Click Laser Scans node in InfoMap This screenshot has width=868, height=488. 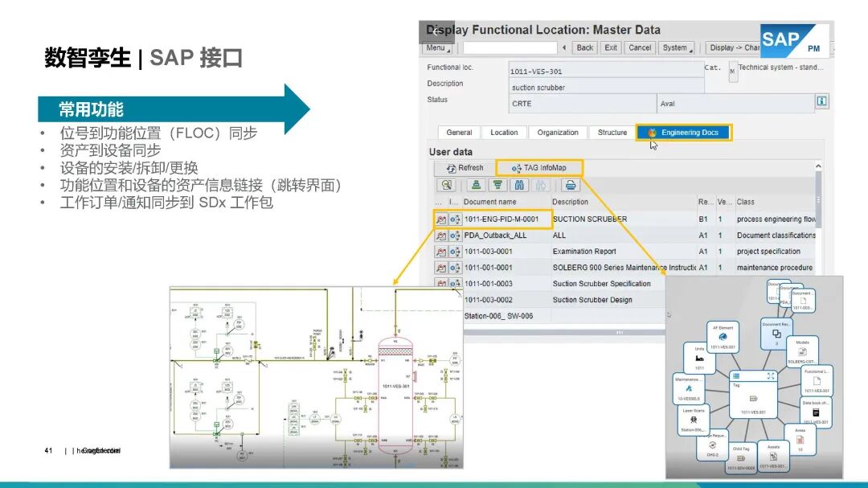click(694, 420)
